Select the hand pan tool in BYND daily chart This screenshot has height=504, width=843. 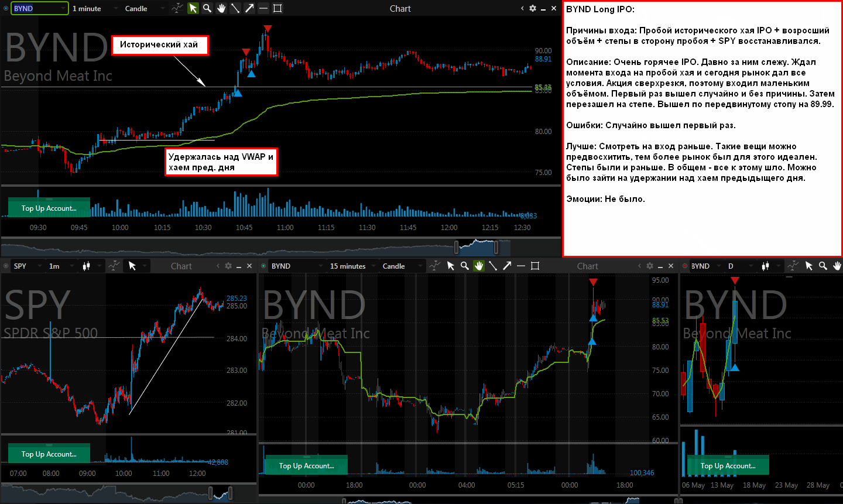(x=837, y=266)
